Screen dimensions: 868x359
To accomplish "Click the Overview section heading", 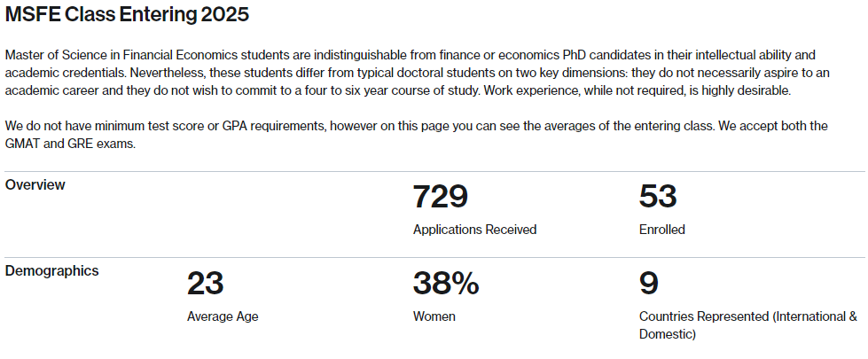I will click(x=35, y=184).
